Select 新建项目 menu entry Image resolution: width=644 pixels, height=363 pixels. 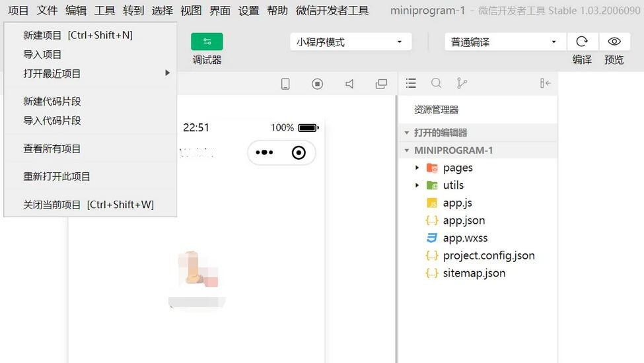[x=90, y=35]
